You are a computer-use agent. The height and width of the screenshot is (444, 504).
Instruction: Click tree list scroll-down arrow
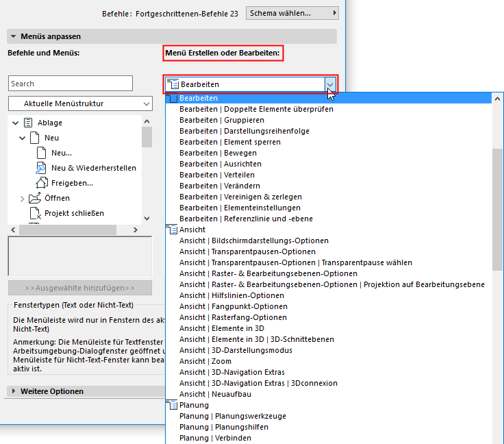tap(147, 219)
